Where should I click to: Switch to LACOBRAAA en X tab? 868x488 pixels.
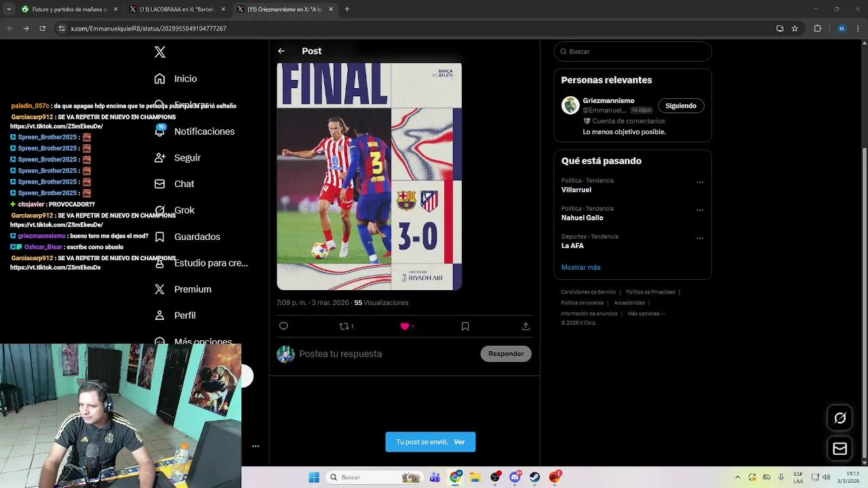tap(176, 9)
